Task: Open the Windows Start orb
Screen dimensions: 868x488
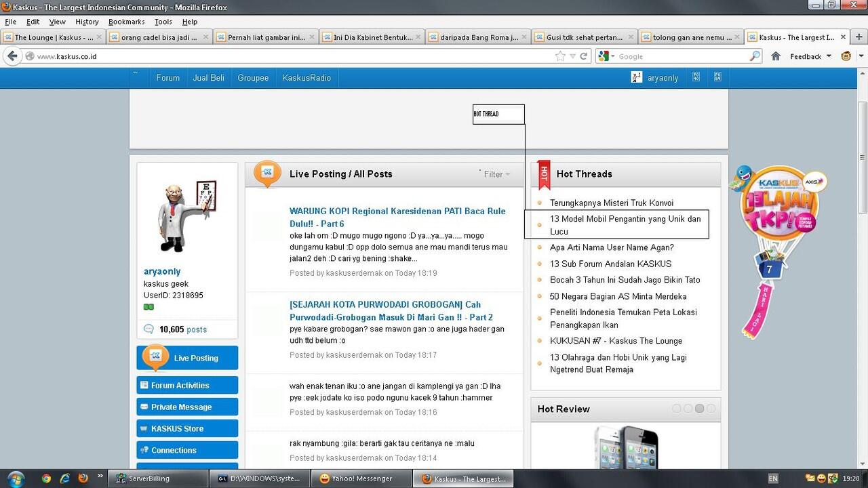Action: (x=14, y=479)
